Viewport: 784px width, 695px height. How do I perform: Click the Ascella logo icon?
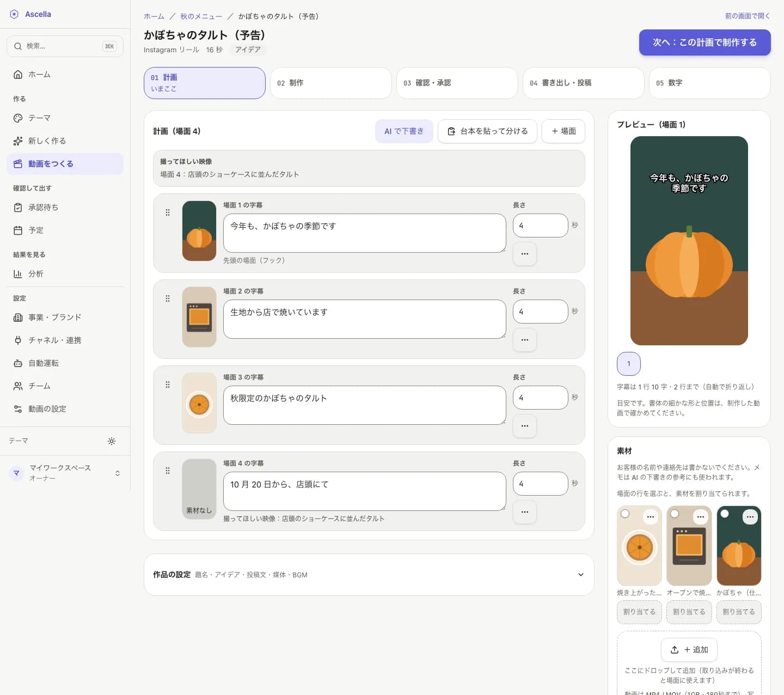click(x=14, y=14)
